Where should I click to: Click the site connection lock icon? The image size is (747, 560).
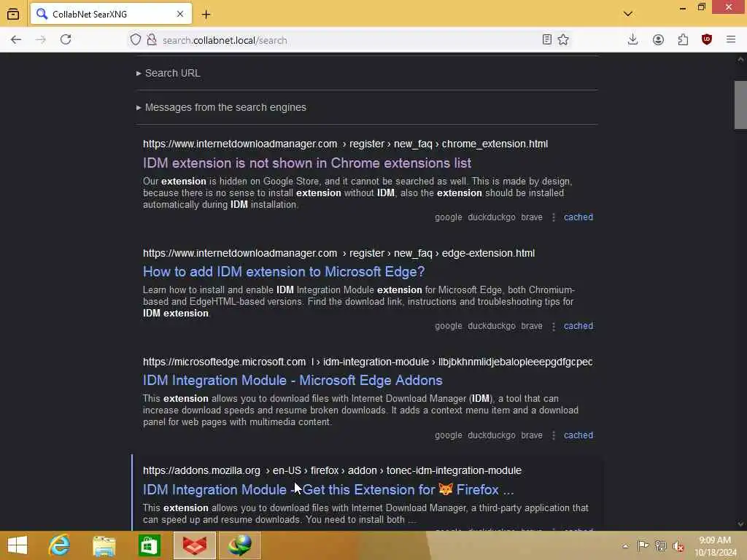point(152,39)
